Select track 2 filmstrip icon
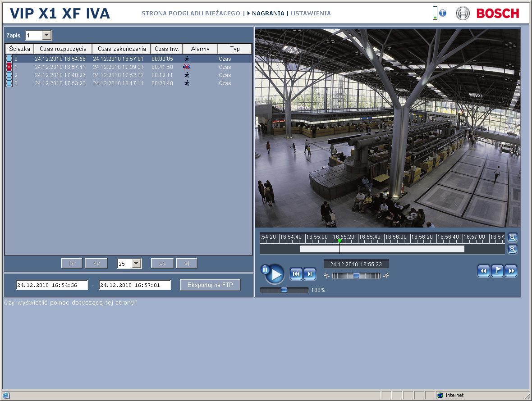 tap(9, 75)
